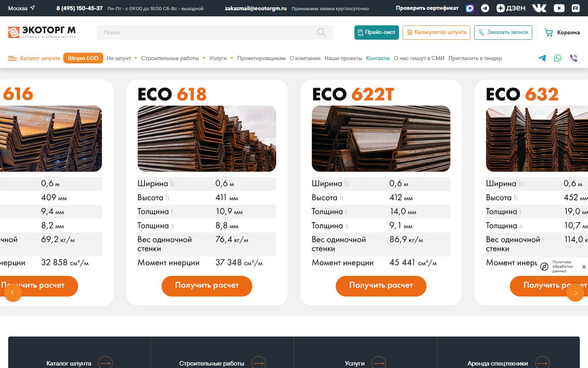
Task: Contact via the green WhatsApp icon
Action: [558, 58]
